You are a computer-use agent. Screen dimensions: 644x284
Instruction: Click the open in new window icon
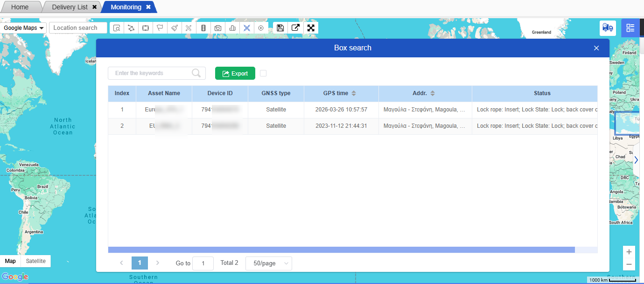pyautogui.click(x=295, y=28)
